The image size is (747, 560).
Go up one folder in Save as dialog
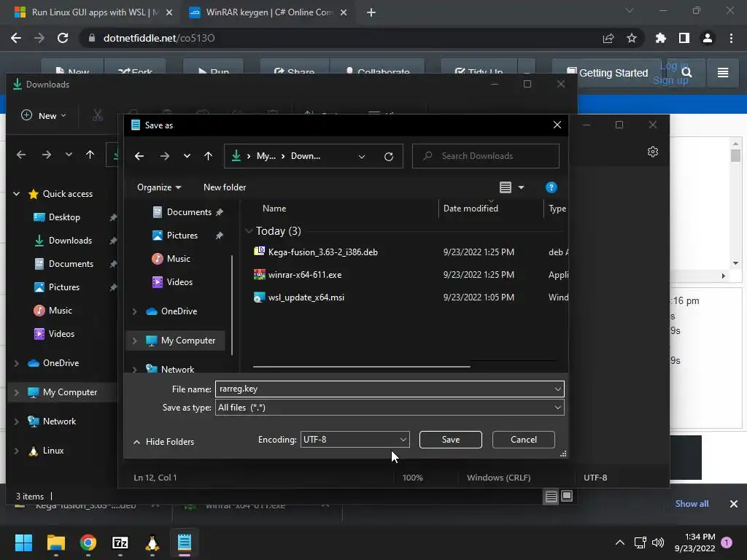point(208,156)
